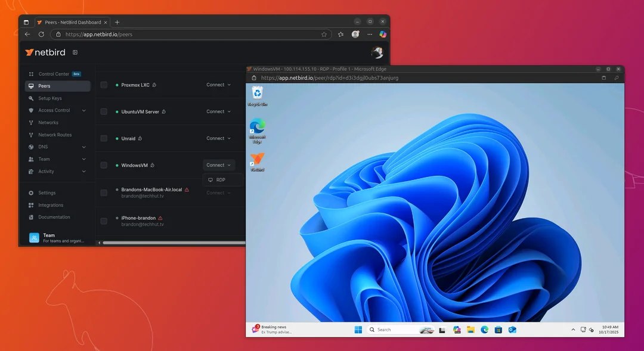Open the Connect dropdown for UbuntuVM Server
The width and height of the screenshot is (644, 351).
click(x=217, y=111)
